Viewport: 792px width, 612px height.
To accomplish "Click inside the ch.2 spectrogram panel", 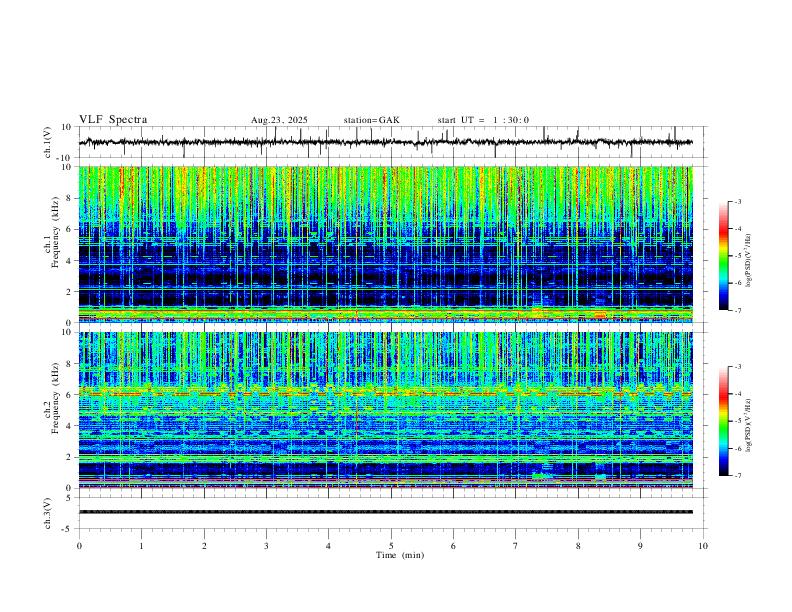I will tap(385, 410).
